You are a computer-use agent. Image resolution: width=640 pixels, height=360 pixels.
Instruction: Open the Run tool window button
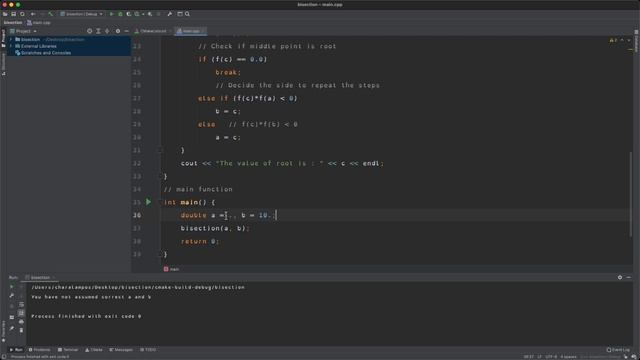tap(16, 350)
